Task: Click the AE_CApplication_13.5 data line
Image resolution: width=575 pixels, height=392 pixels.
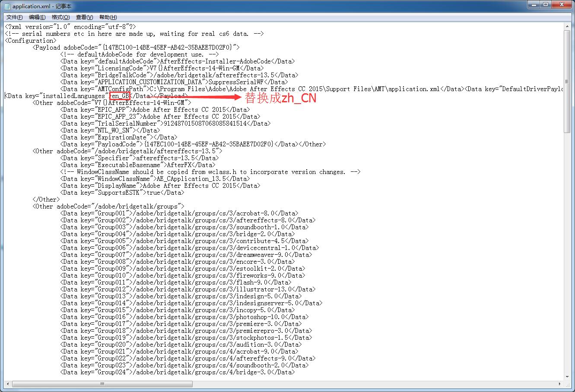Action: tap(155, 179)
